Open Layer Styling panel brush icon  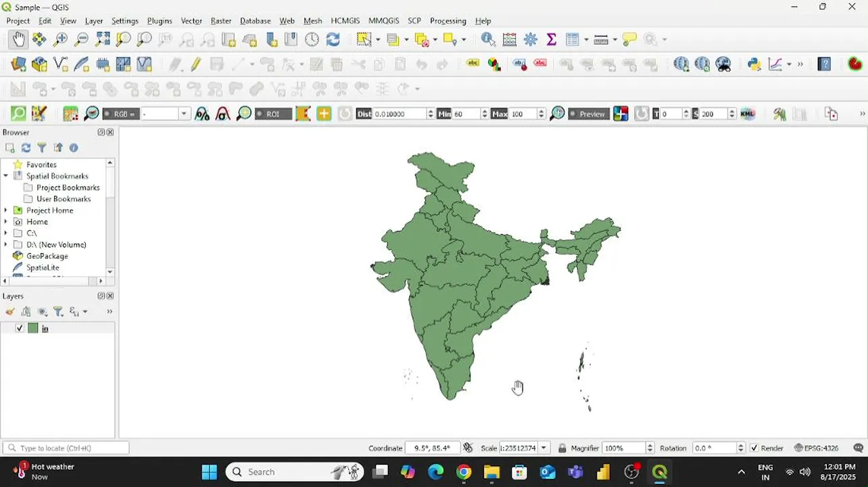point(9,311)
